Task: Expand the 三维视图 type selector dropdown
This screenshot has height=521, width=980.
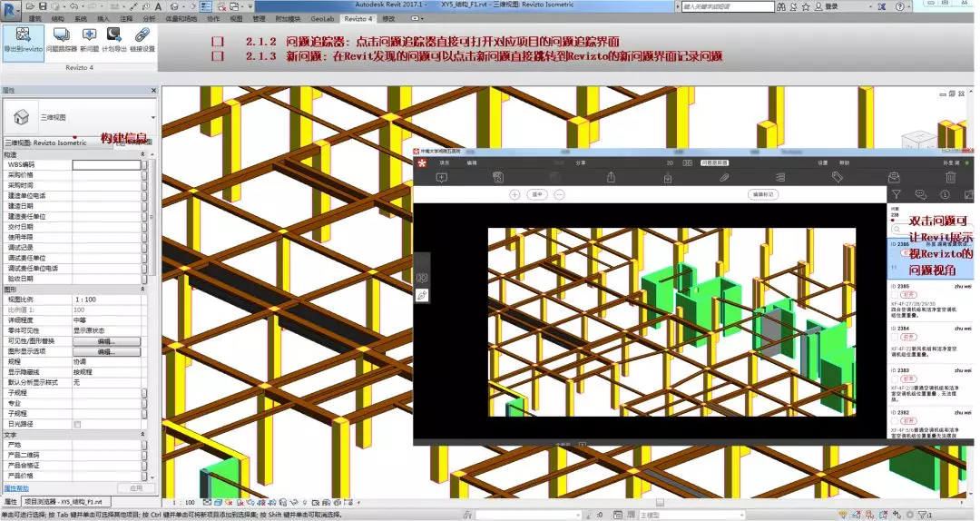Action: [152, 118]
